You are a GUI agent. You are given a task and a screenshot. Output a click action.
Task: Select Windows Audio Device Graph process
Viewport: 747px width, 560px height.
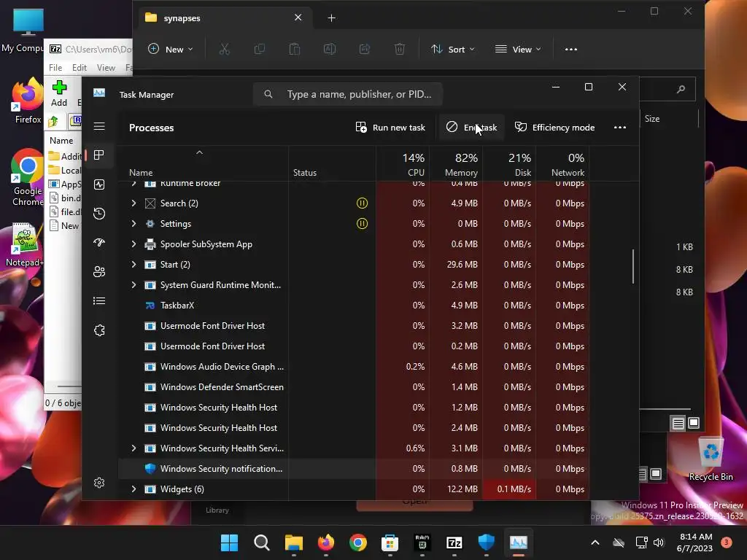pyautogui.click(x=355, y=367)
